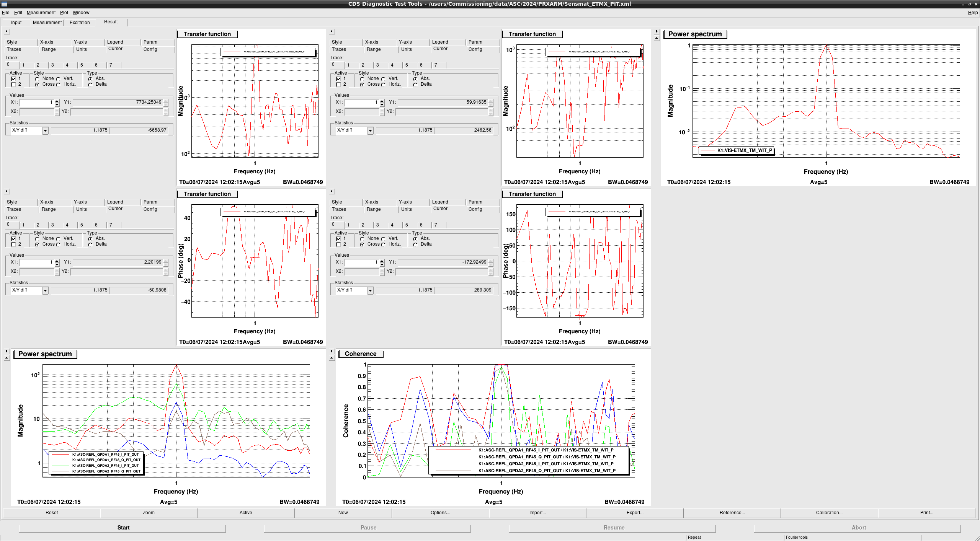Click the left-arrow icon above the Y1 -172.92499 options panel
Screen dimensions: 980x541
332,191
